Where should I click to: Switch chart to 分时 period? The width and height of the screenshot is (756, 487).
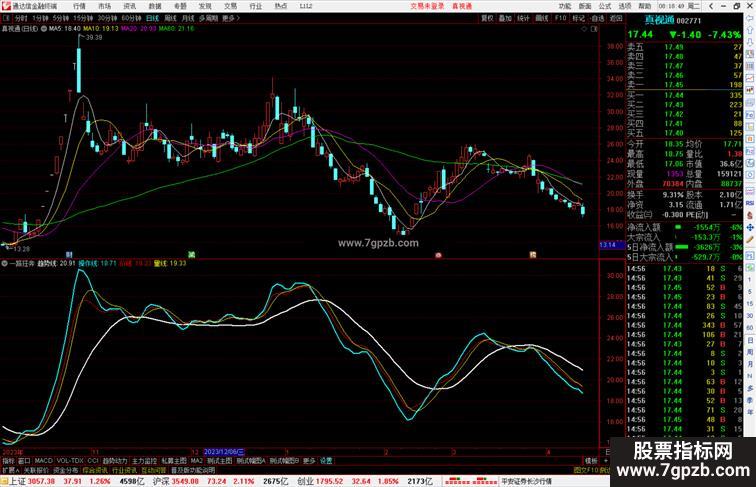[21, 18]
